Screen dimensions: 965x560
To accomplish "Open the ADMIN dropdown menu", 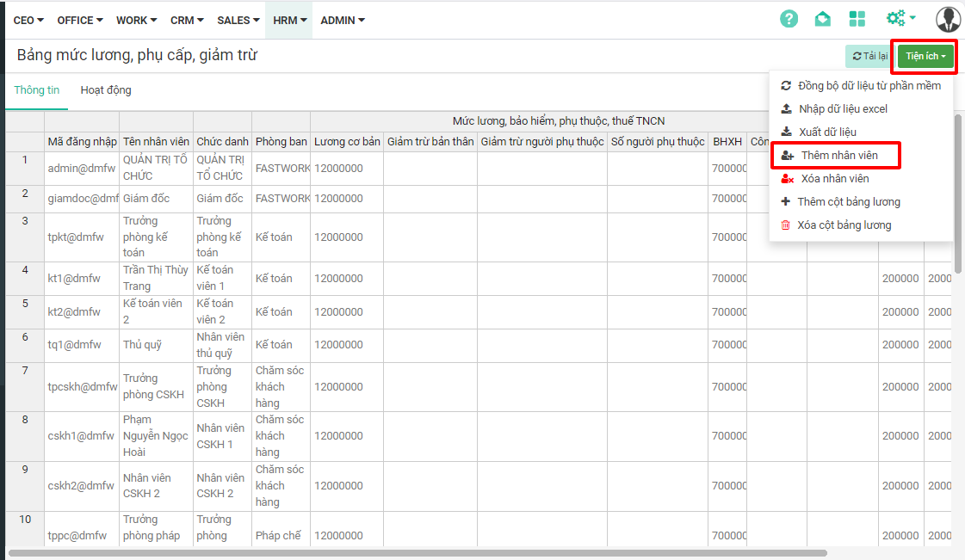I will [342, 20].
